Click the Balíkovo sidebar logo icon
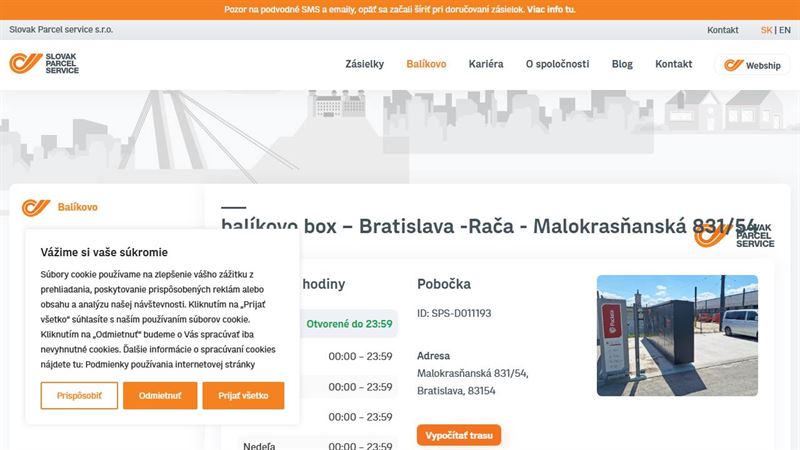 36,207
